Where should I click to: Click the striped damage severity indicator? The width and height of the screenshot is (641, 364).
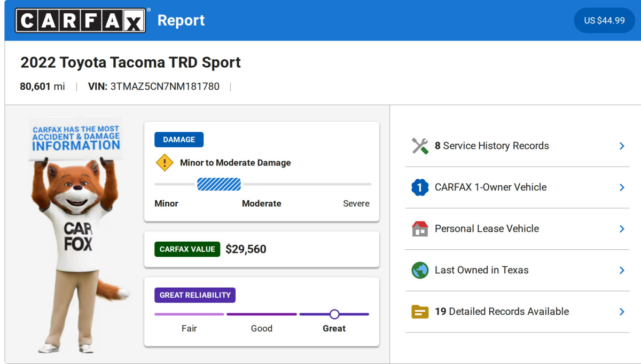point(219,184)
